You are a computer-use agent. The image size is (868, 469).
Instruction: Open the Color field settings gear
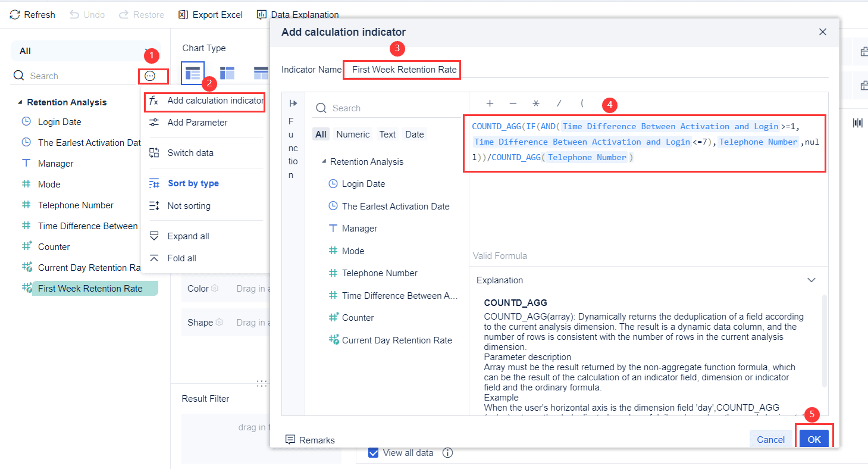tap(215, 287)
